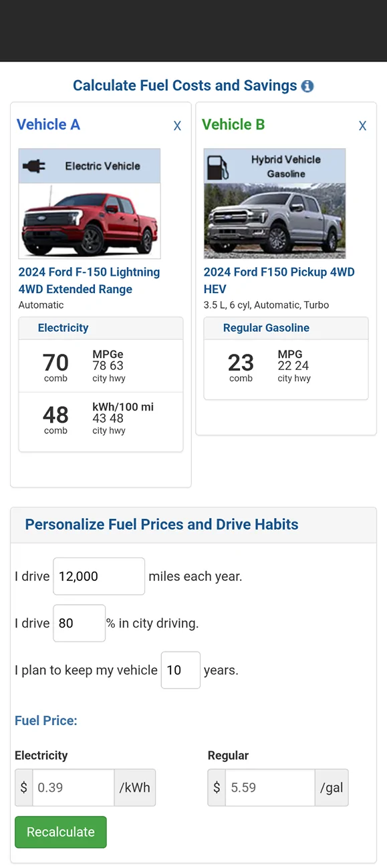Click the /kWh unit label next to electricity price

point(135,787)
